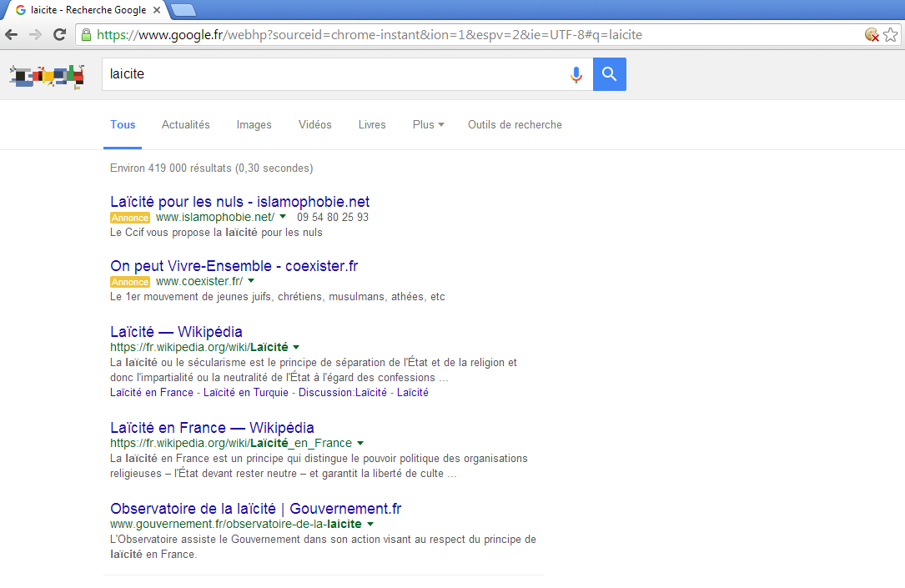This screenshot has height=588, width=905.
Task: Switch to the Images tab
Action: pos(254,124)
